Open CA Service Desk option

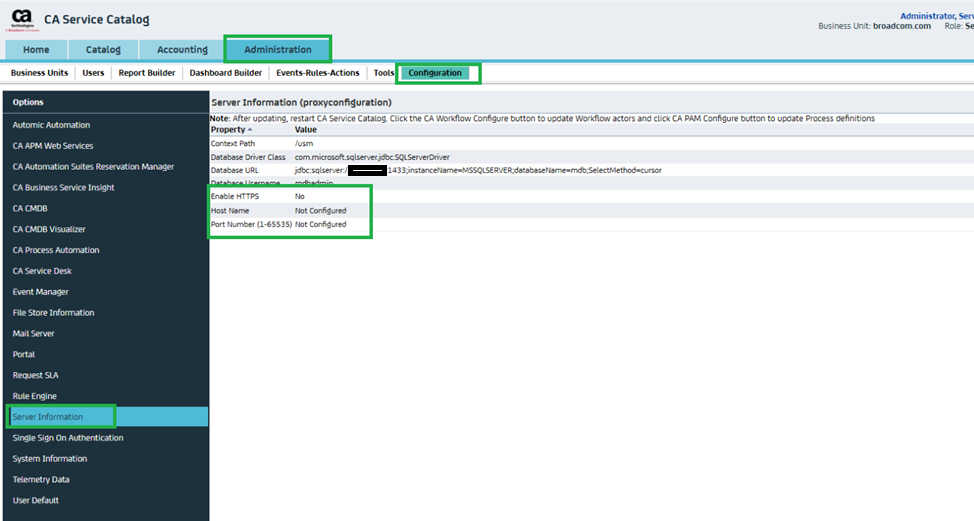pyautogui.click(x=42, y=271)
